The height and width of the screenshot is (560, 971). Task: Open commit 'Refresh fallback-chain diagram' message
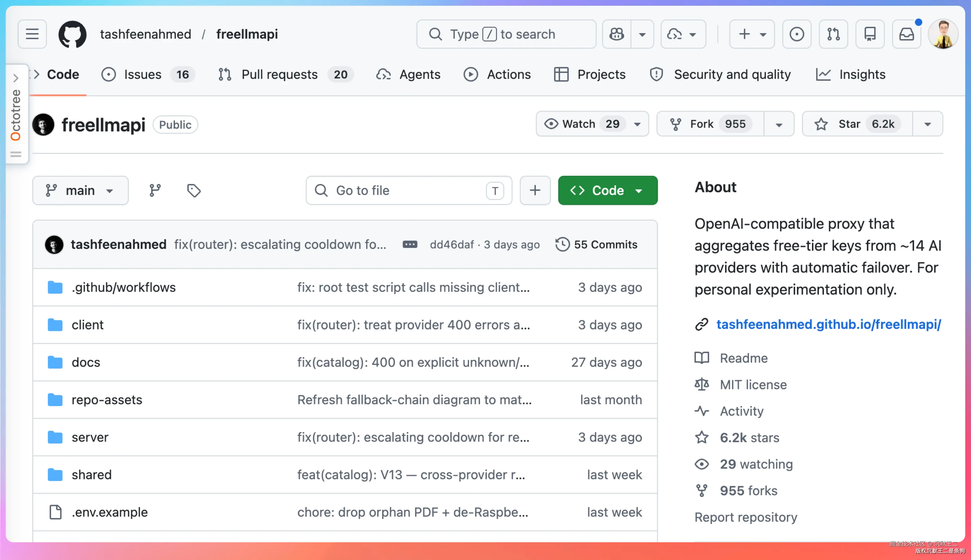pos(414,400)
